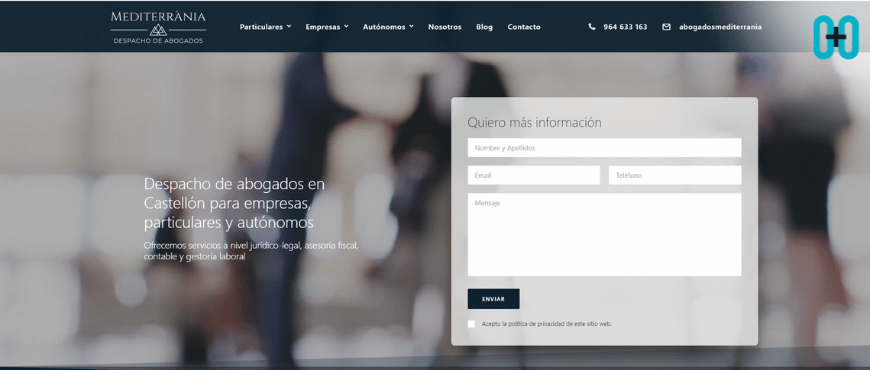Click the 'Ofrecemos servicios a nivel jurídico-legal' text
The width and height of the screenshot is (870, 370).
(x=251, y=251)
